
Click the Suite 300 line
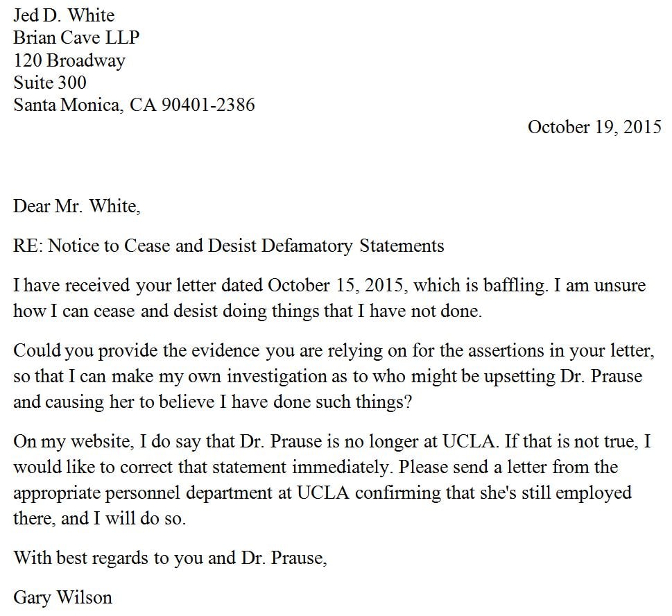50,83
